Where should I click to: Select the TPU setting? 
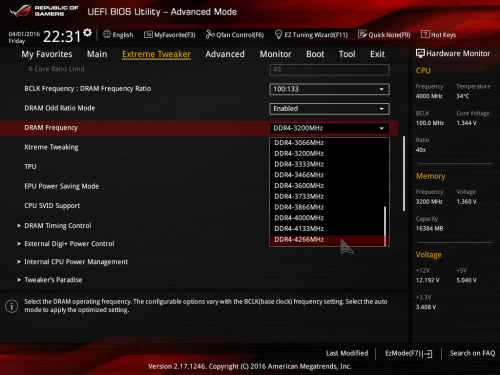point(30,166)
